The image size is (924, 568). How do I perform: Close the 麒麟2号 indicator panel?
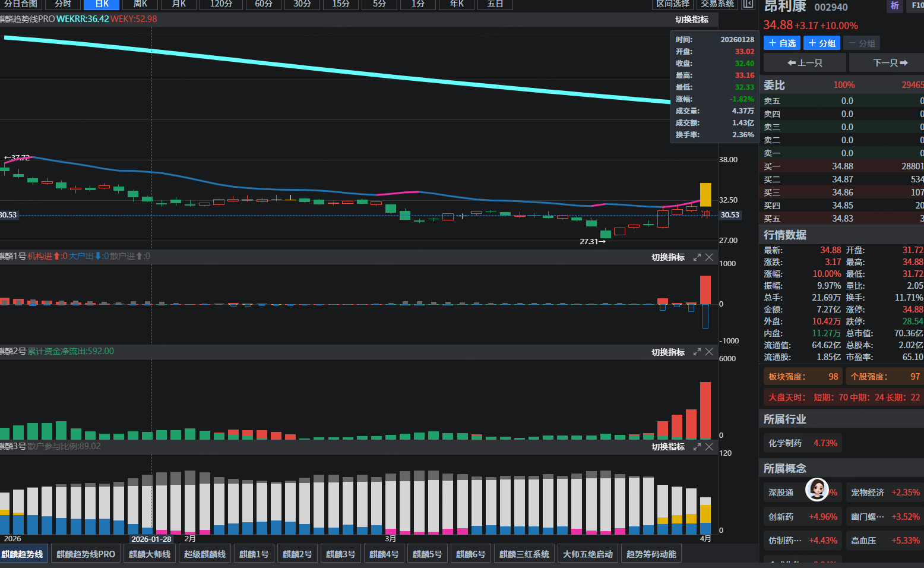(709, 352)
